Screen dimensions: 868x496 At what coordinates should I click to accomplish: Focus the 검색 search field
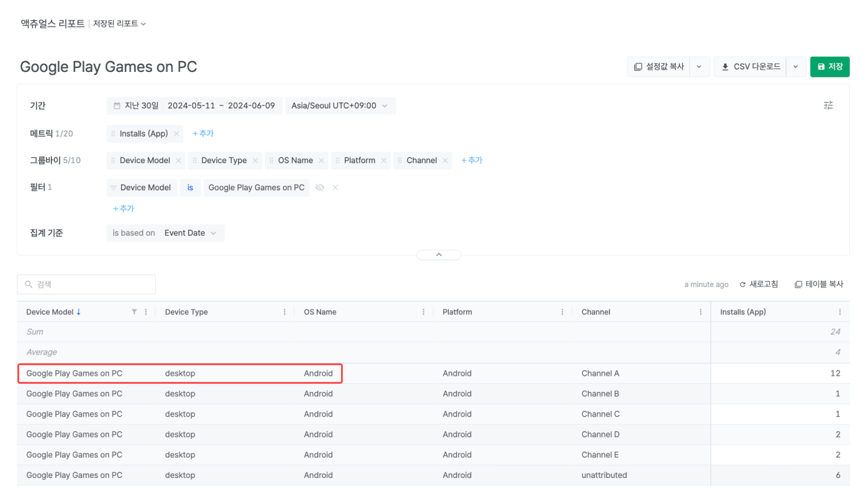point(86,285)
